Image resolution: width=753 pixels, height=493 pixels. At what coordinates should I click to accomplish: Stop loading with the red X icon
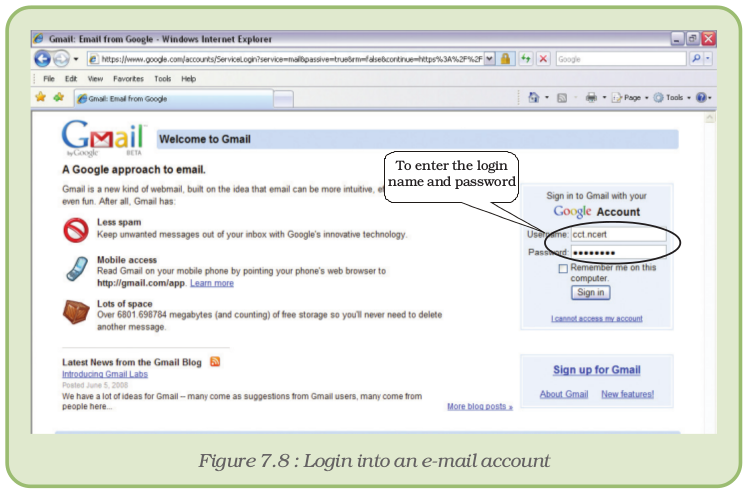coord(543,59)
